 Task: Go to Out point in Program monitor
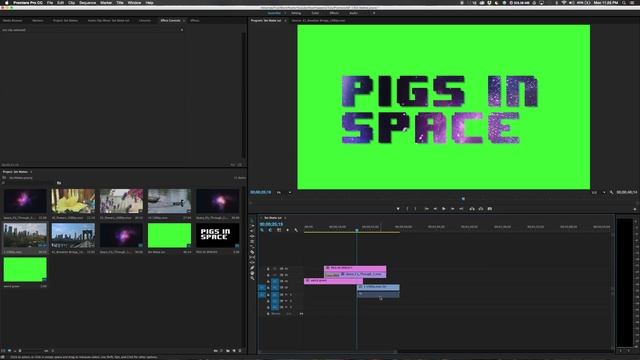461,209
